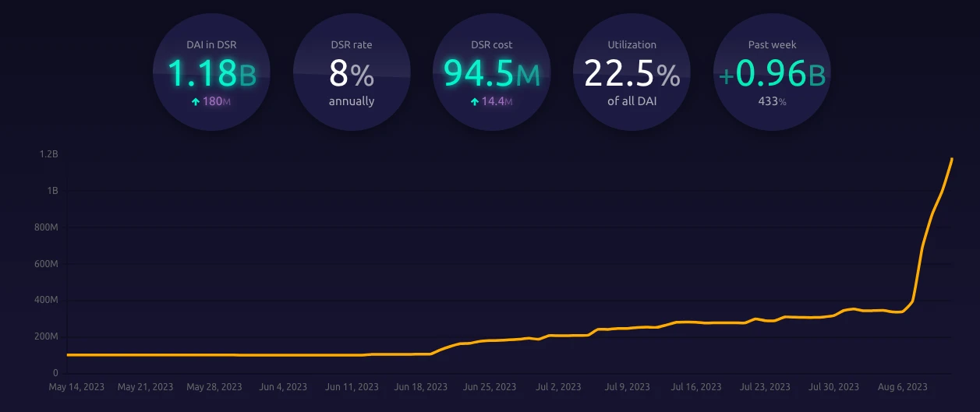
Task: Click the peak of the orange chart line
Action: click(952, 159)
